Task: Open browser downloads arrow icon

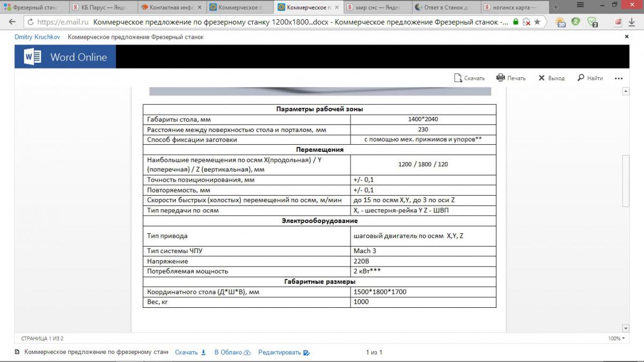Action: coord(632,22)
